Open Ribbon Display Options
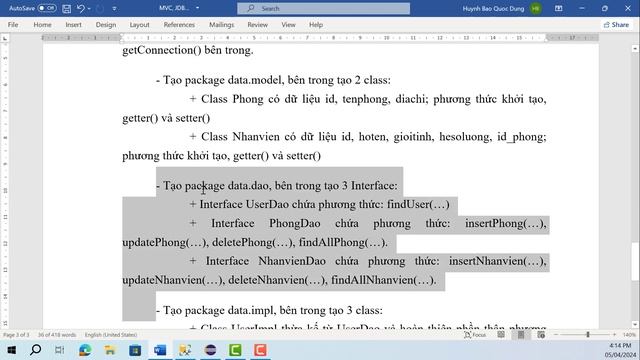This screenshot has height=360, width=640. tap(558, 8)
